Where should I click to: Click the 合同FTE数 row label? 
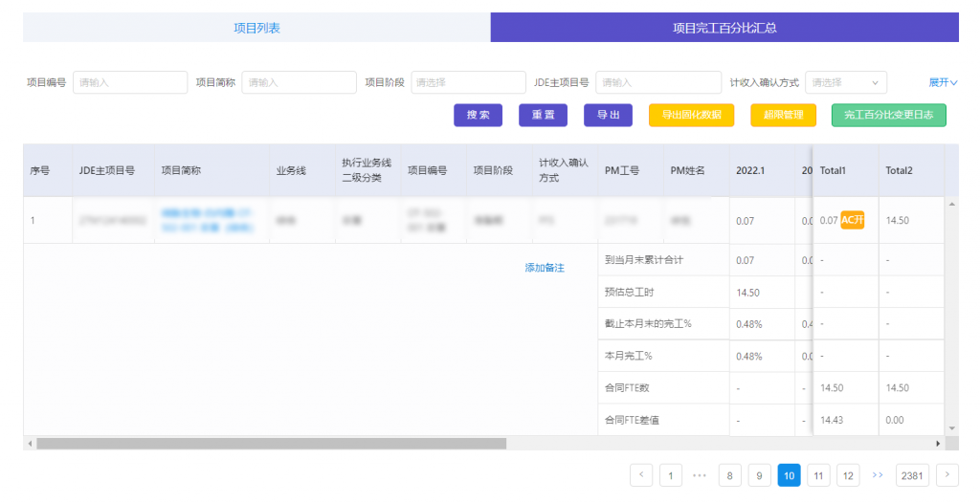[x=627, y=387]
